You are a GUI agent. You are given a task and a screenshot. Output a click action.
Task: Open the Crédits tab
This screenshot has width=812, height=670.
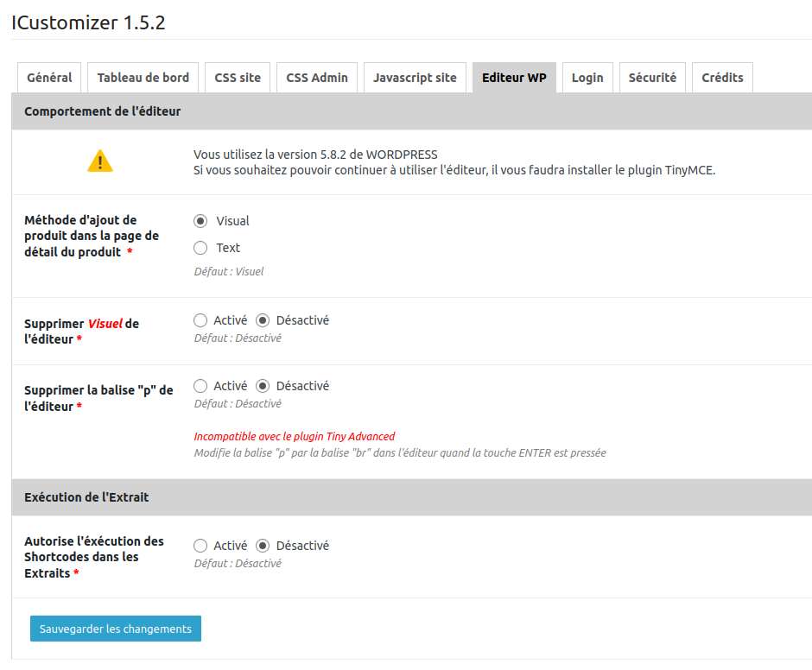coord(722,78)
